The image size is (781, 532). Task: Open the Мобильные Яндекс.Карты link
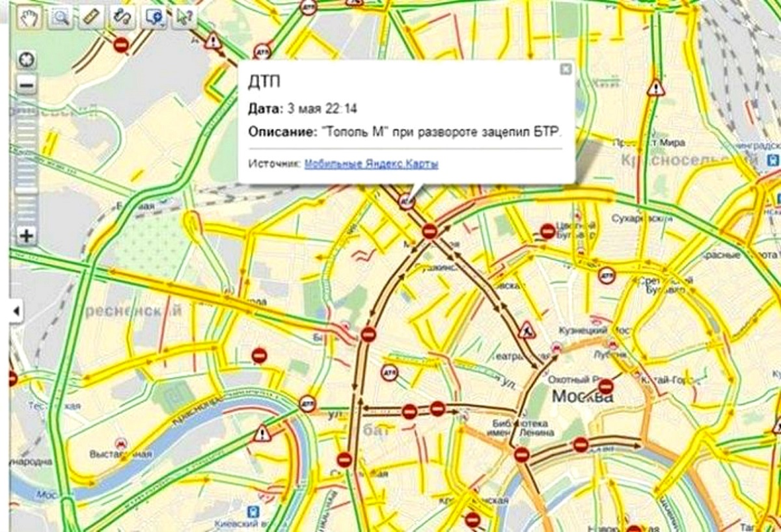(371, 164)
